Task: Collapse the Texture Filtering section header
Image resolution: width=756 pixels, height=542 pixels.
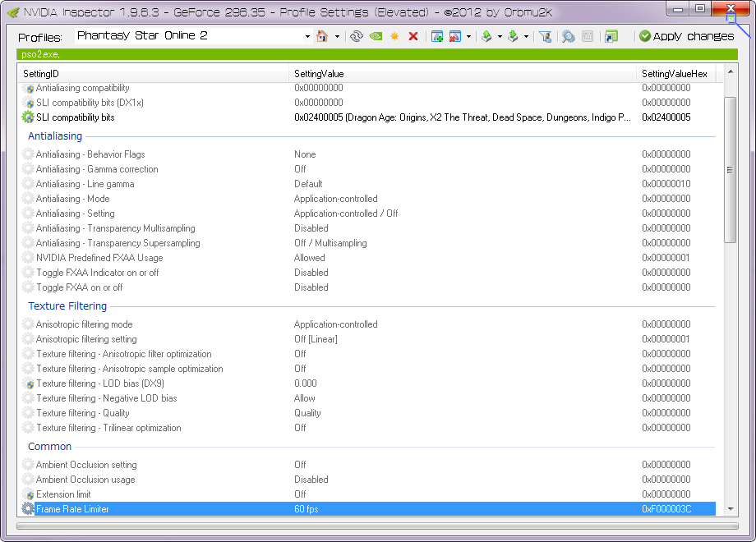Action: click(67, 306)
